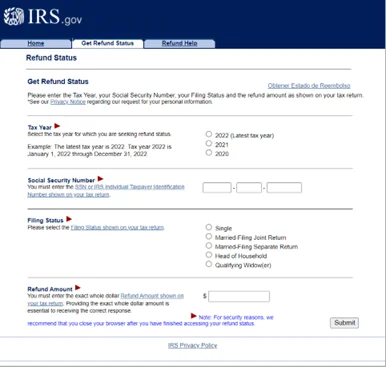
Task: Choose Qualifying Widow(er) option
Action: tap(209, 264)
